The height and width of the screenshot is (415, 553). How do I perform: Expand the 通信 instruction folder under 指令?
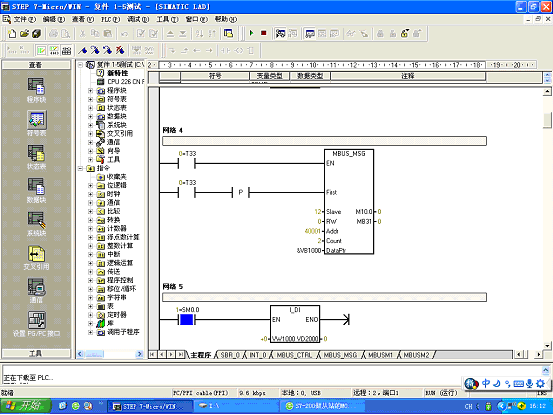pyautogui.click(x=91, y=203)
